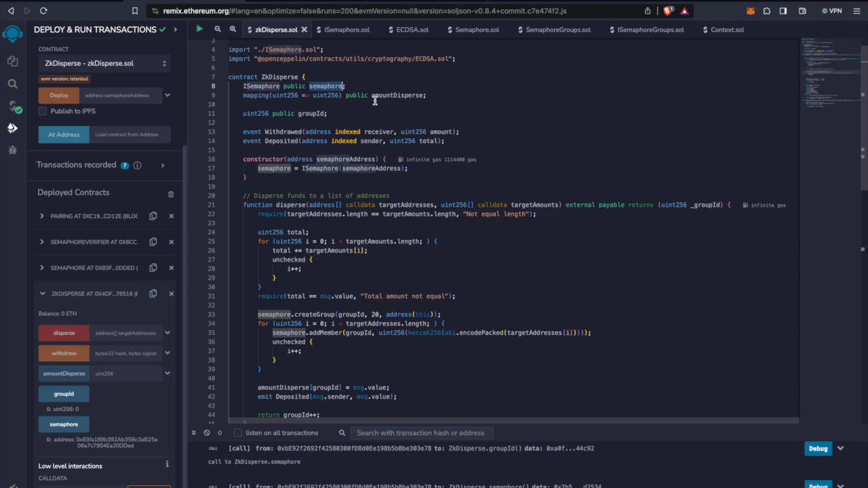Copy address of SEMAPHOREVERIFIER contract
Screen dimensions: 868x488
[153, 242]
